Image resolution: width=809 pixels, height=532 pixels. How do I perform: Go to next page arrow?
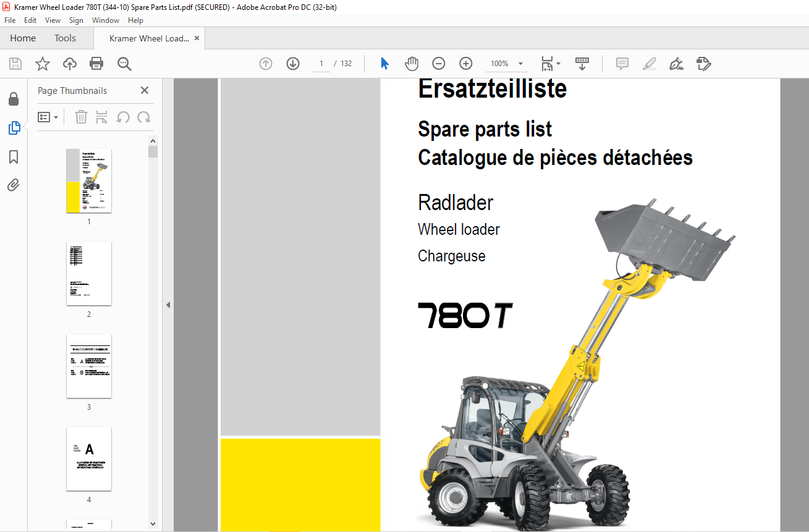point(293,64)
